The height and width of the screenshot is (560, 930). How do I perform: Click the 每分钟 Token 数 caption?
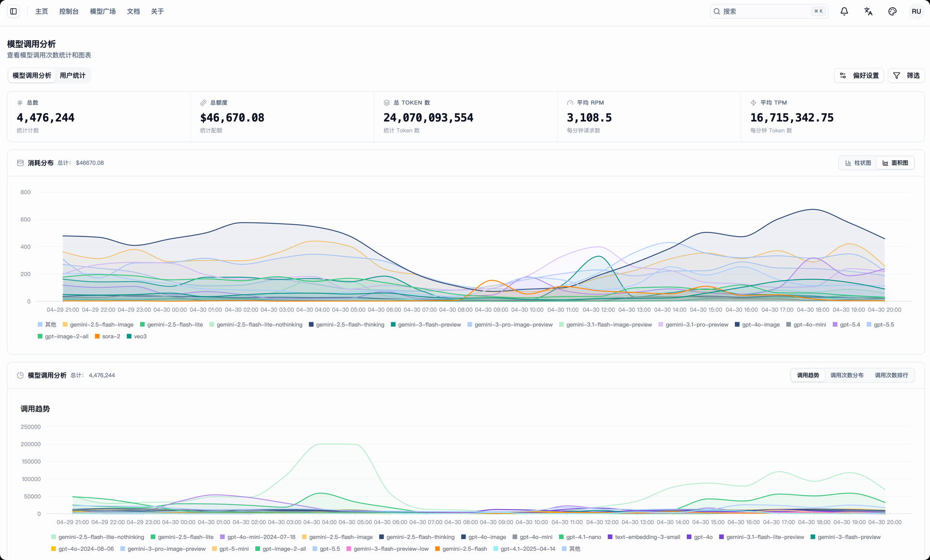tap(771, 131)
